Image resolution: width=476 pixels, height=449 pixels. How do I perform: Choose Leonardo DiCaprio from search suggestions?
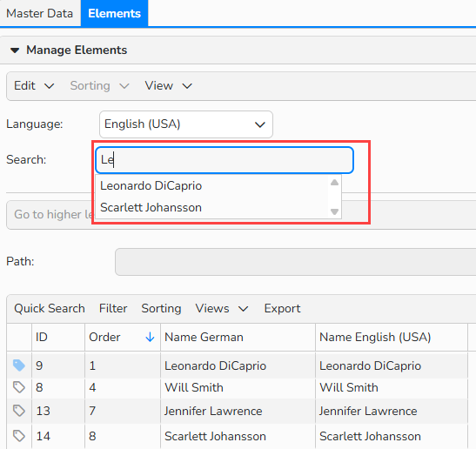click(151, 186)
